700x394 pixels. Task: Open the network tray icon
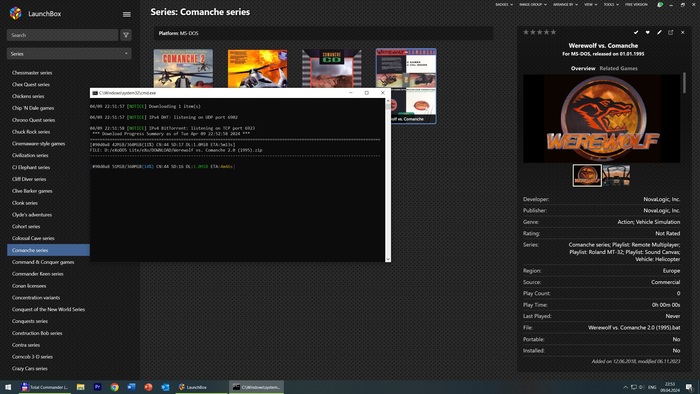pos(633,387)
